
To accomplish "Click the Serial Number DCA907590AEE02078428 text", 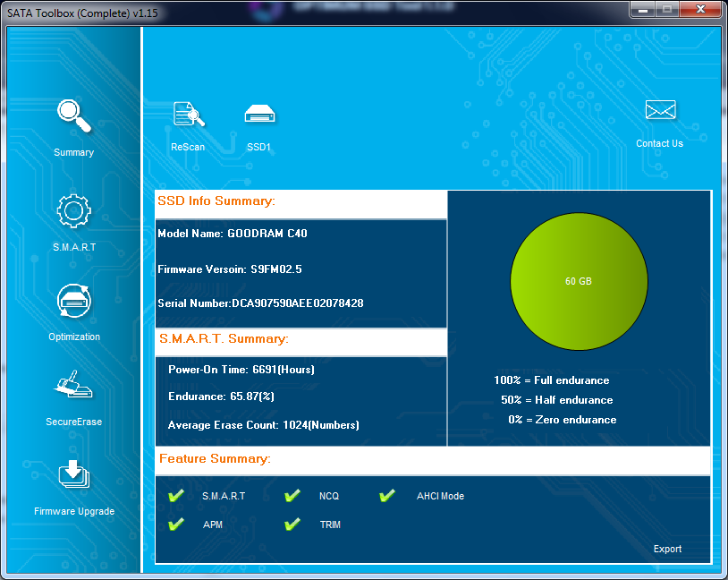I will tap(260, 303).
